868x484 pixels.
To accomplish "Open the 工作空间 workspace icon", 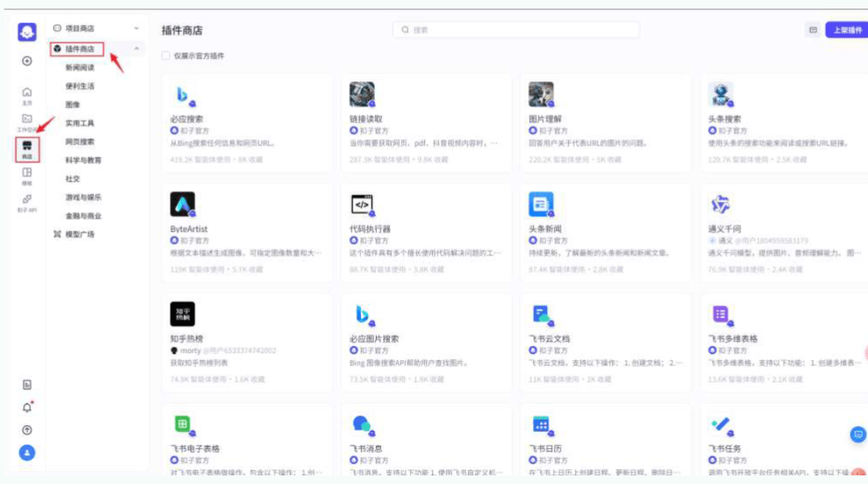I will (x=27, y=121).
